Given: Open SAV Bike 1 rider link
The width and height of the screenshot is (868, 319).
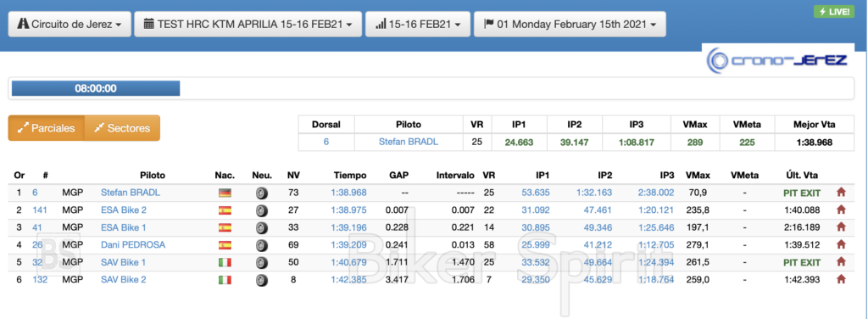Looking at the screenshot, I should (124, 262).
